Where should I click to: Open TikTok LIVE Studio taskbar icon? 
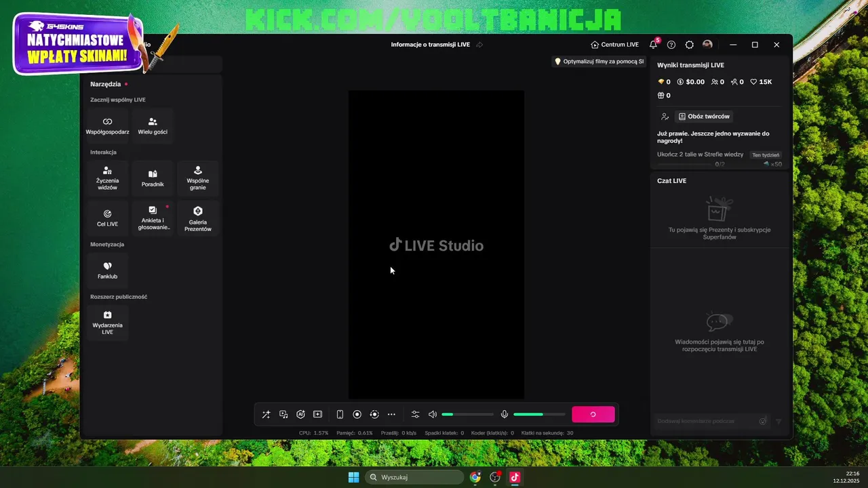pos(515,477)
